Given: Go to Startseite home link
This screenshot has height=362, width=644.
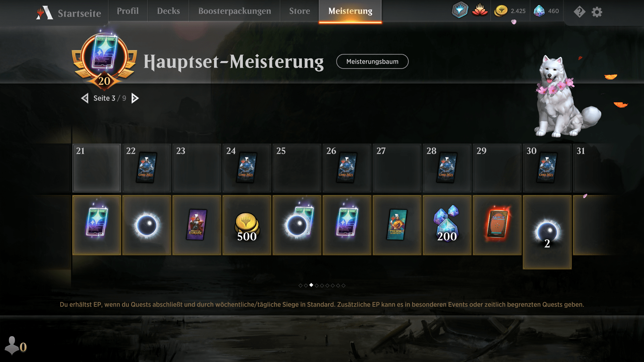Looking at the screenshot, I should click(79, 13).
